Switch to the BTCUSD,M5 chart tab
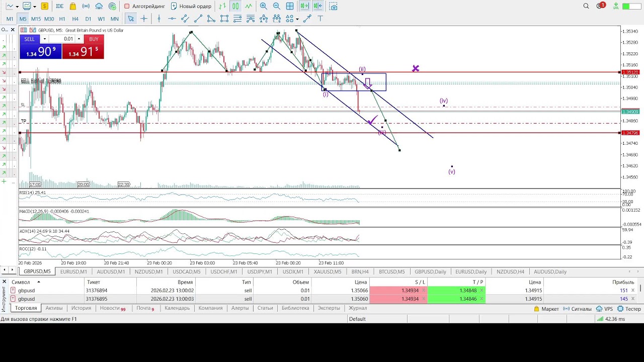 point(392,271)
